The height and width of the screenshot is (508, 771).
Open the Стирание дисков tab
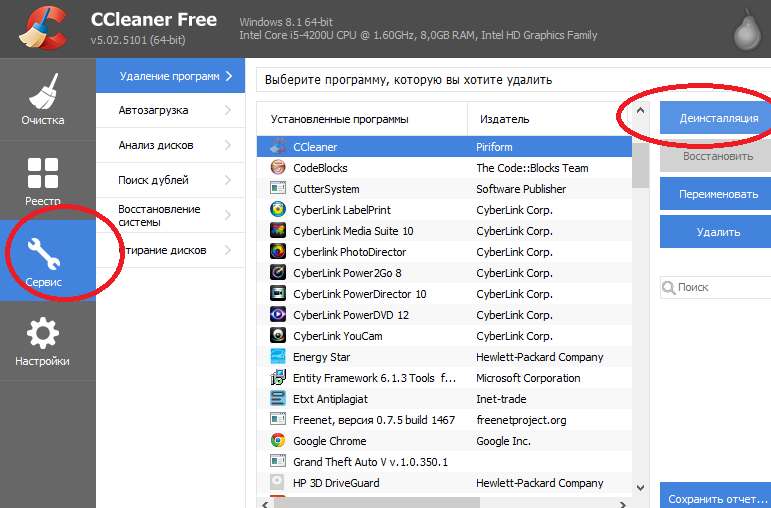coord(170,250)
